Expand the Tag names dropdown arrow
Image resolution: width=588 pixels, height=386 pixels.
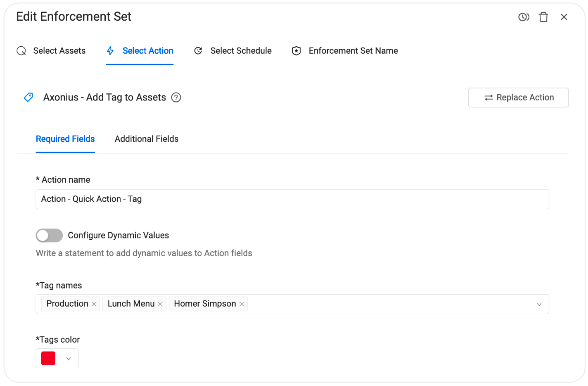539,305
